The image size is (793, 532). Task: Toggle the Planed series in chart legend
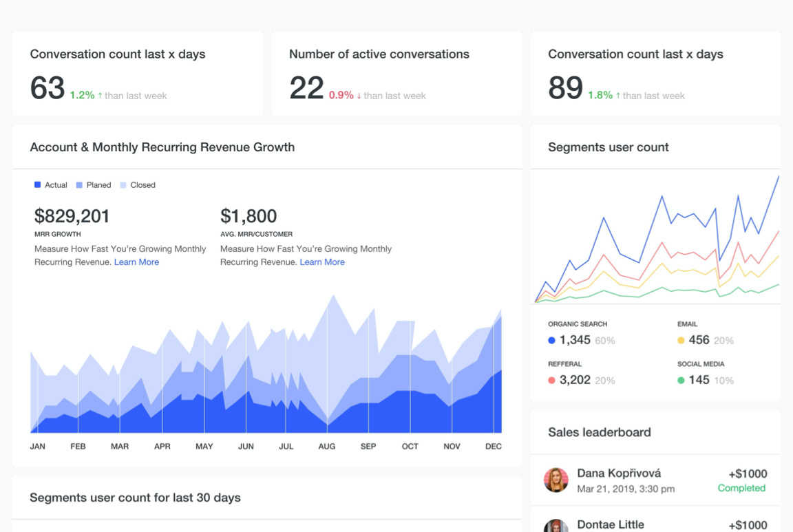coord(93,185)
